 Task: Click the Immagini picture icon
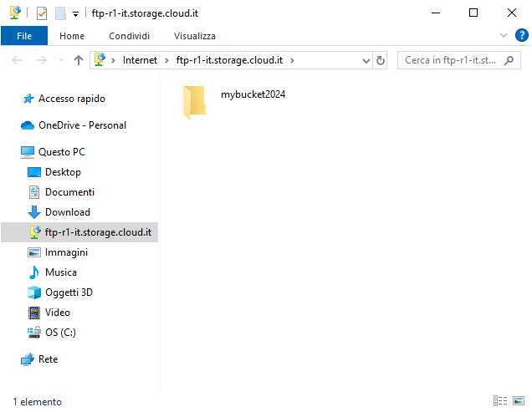pos(34,252)
